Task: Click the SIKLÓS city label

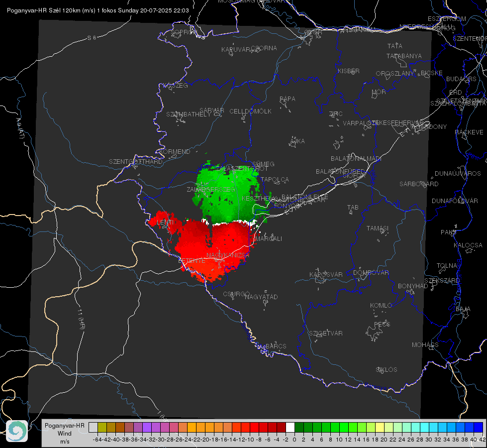Action: [x=387, y=370]
